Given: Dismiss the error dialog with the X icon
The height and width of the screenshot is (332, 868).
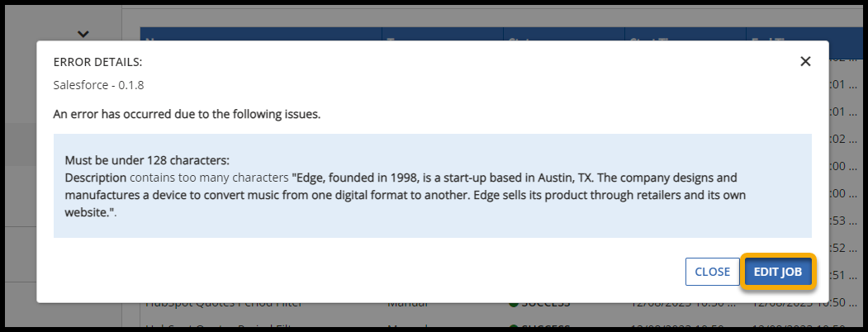Looking at the screenshot, I should click(805, 61).
